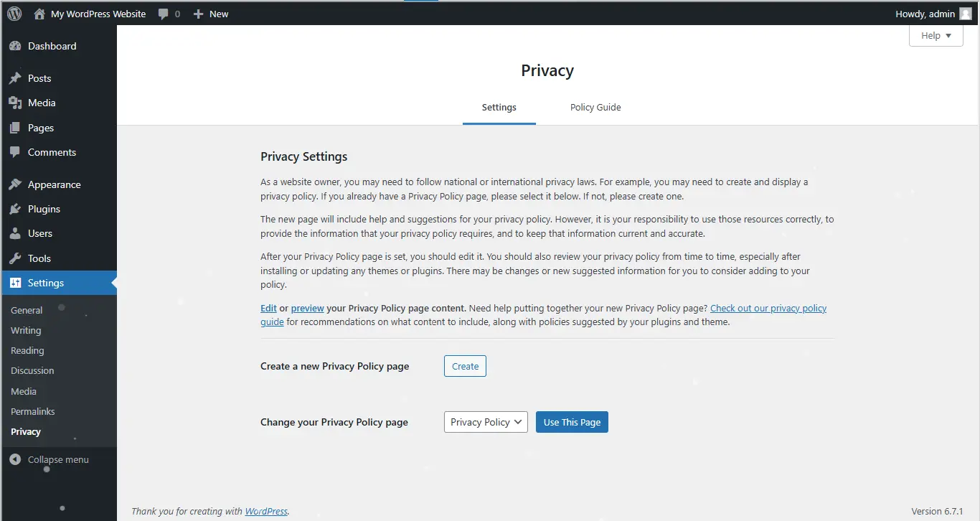Image resolution: width=980 pixels, height=521 pixels.
Task: Click Howdy, admin account menu
Action: (933, 14)
